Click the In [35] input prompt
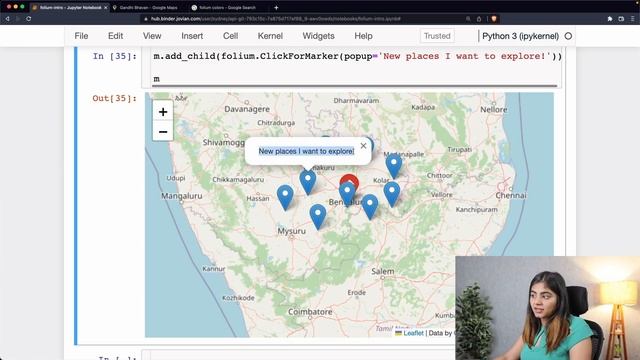 [115, 56]
